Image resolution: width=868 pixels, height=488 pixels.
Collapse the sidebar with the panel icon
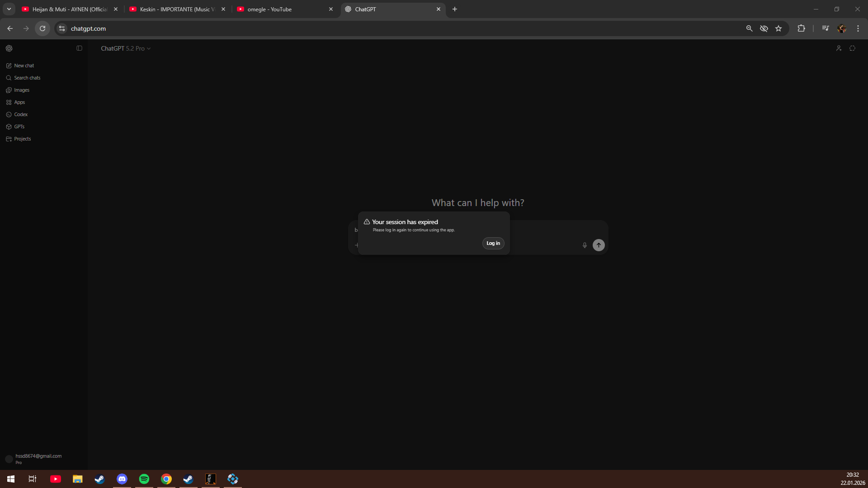(x=79, y=48)
